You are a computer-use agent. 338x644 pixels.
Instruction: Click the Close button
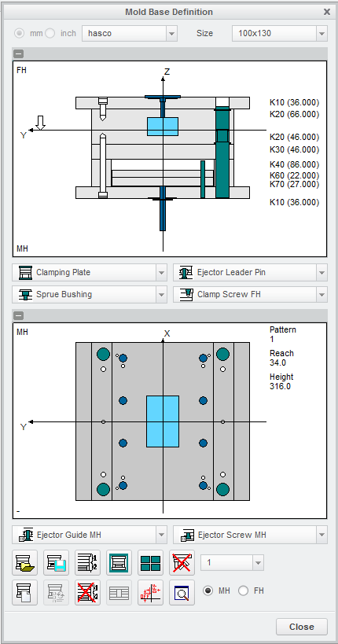[301, 627]
